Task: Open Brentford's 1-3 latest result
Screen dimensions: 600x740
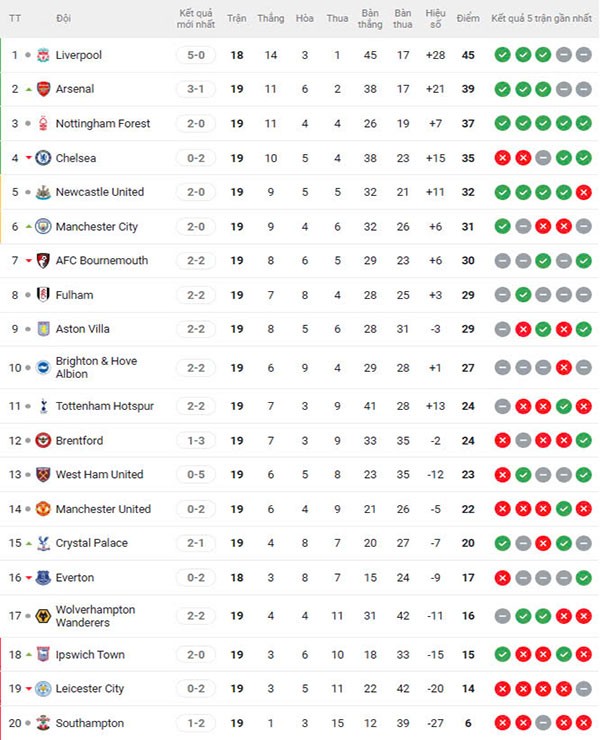Action: pyautogui.click(x=196, y=441)
